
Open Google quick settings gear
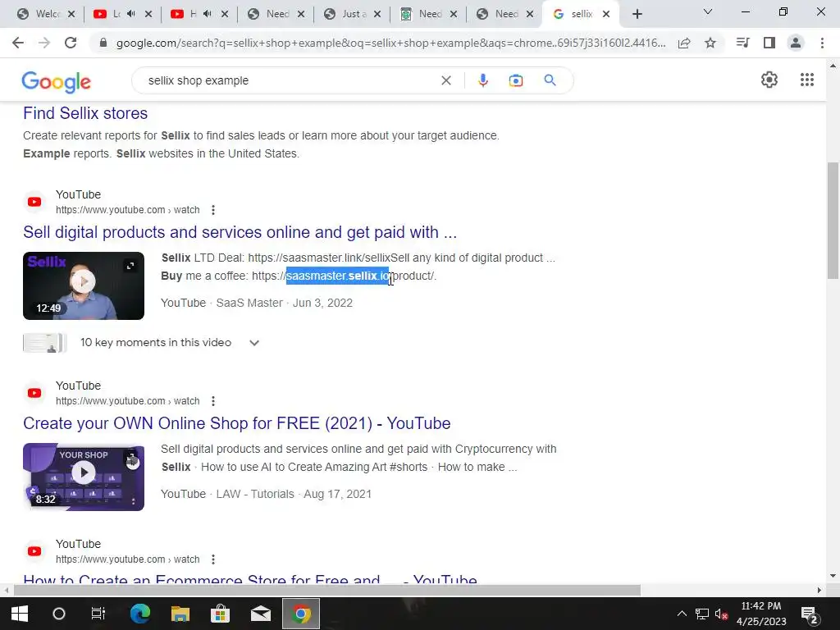pos(769,80)
